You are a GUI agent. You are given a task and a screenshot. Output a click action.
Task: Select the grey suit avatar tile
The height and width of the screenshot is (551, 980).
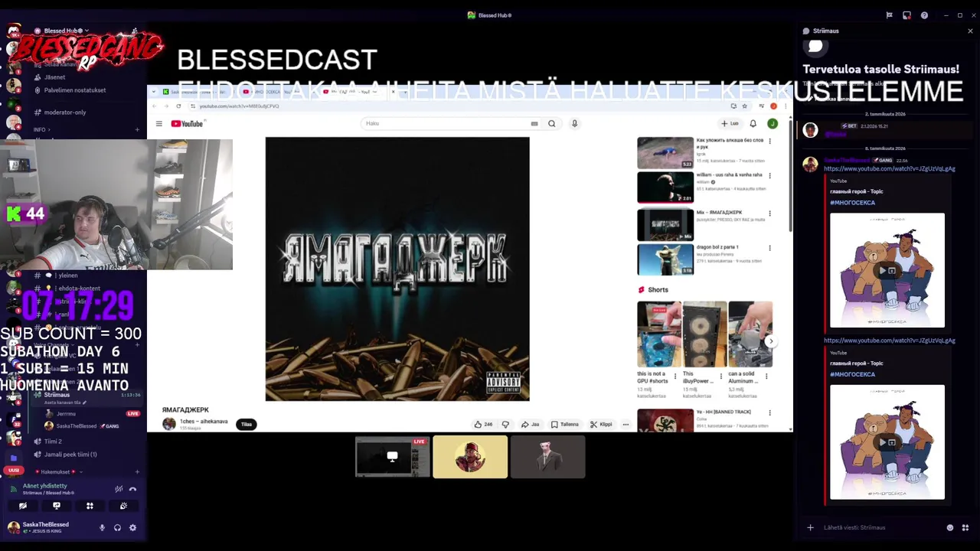[x=547, y=457]
